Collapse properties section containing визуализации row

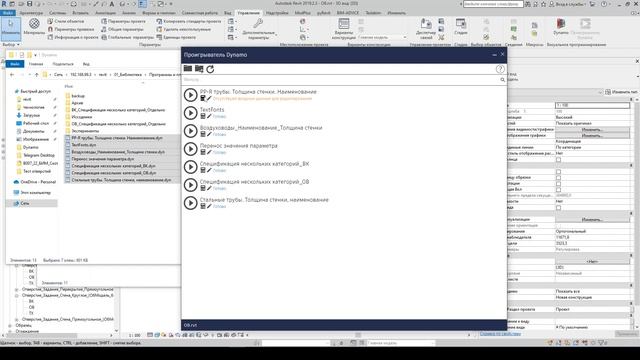631,214
